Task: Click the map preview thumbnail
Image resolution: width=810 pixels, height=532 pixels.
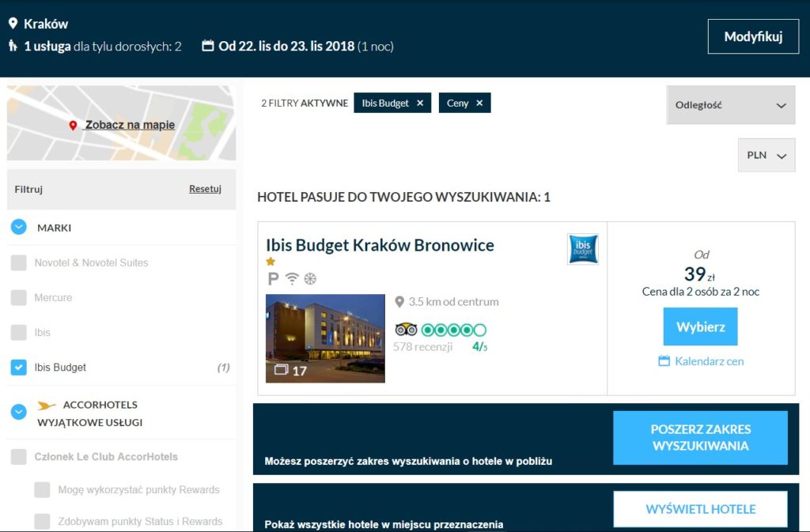Action: [x=121, y=123]
